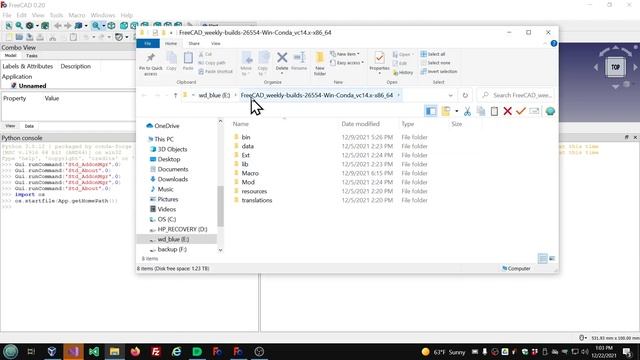Click the search FreeCAD_weekly field
This screenshot has width=640, height=360.
(x=516, y=95)
